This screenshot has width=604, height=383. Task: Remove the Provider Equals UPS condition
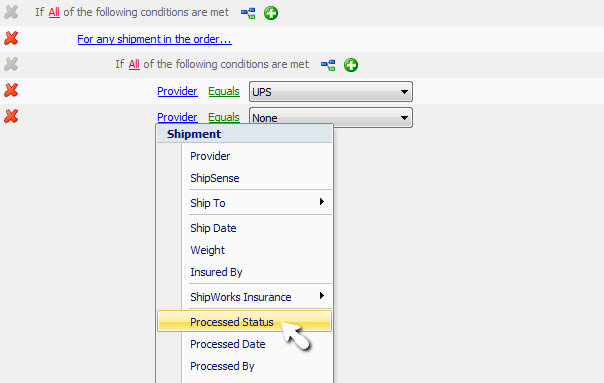tap(11, 91)
